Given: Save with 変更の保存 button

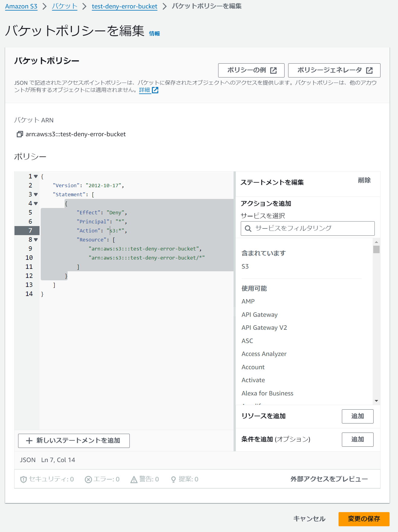Looking at the screenshot, I should [x=364, y=519].
